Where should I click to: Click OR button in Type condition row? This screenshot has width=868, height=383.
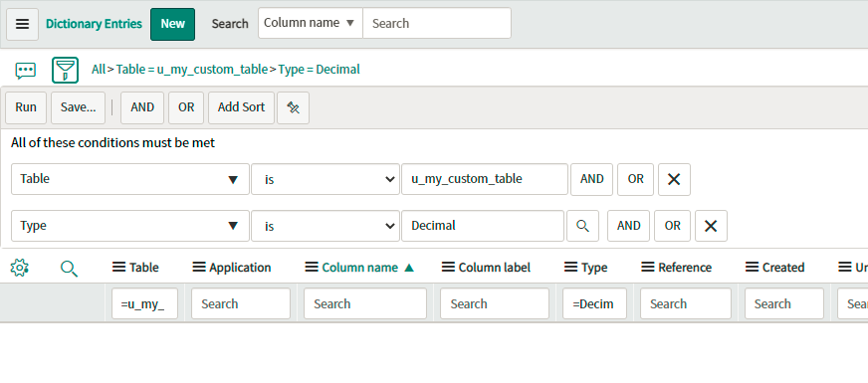click(672, 226)
